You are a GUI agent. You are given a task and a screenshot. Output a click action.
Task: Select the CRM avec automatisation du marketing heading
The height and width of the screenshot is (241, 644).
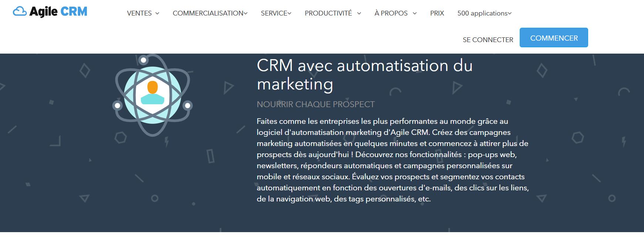pos(364,75)
